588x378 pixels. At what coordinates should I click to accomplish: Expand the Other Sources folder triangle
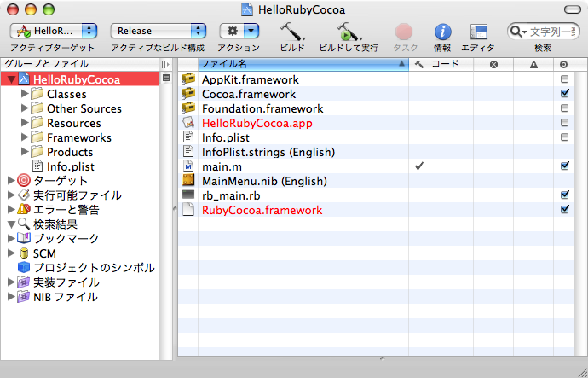tap(25, 108)
